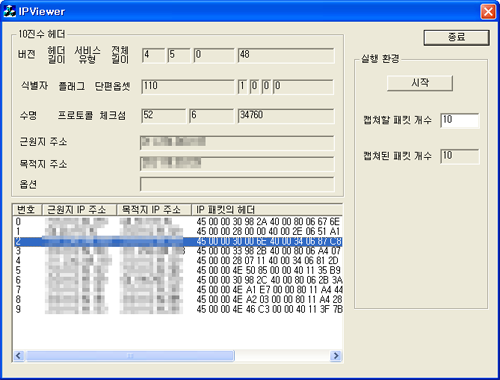Click the 캡쳐할 패킷 개수 input field
This screenshot has width=500, height=380.
(x=460, y=120)
